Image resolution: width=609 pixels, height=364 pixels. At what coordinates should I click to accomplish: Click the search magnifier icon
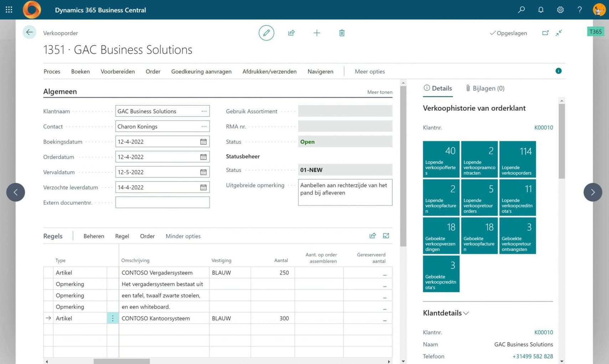coord(521,10)
